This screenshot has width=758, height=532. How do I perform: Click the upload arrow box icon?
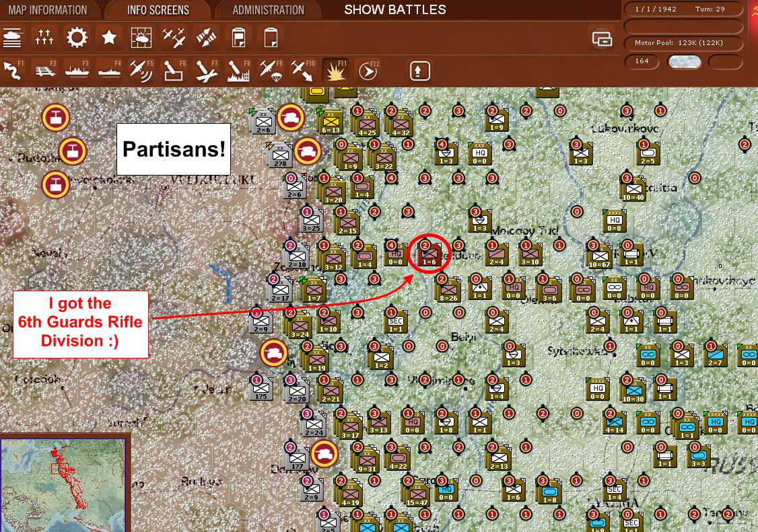coord(419,71)
